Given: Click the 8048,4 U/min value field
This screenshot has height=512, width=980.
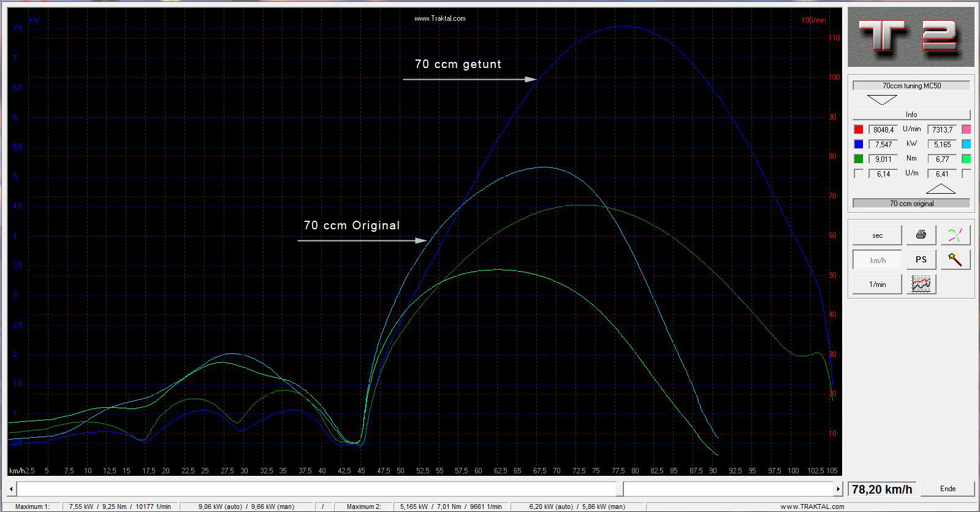Looking at the screenshot, I should tap(883, 129).
